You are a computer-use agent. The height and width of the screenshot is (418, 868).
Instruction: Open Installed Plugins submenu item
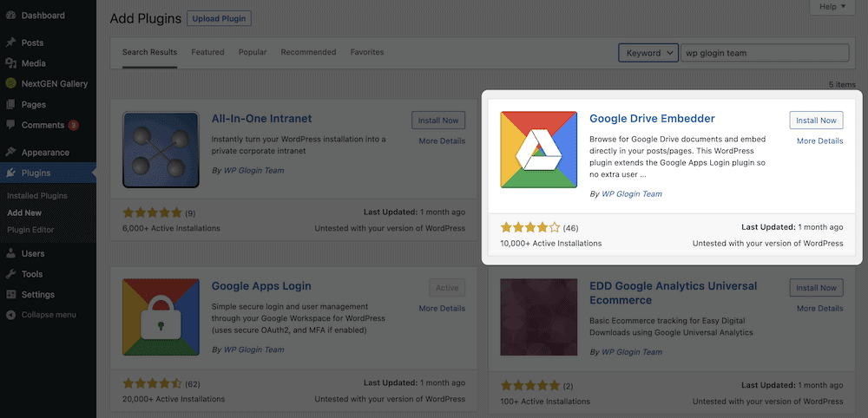[x=37, y=196]
